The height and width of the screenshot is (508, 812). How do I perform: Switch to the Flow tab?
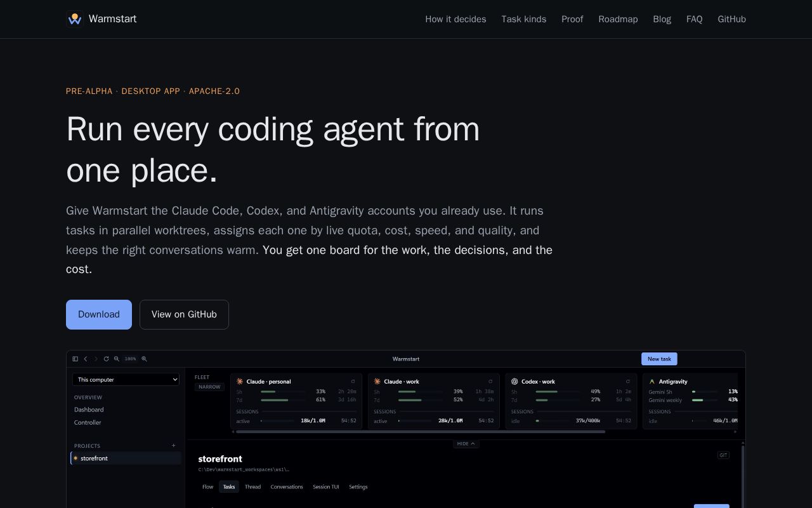(x=208, y=487)
